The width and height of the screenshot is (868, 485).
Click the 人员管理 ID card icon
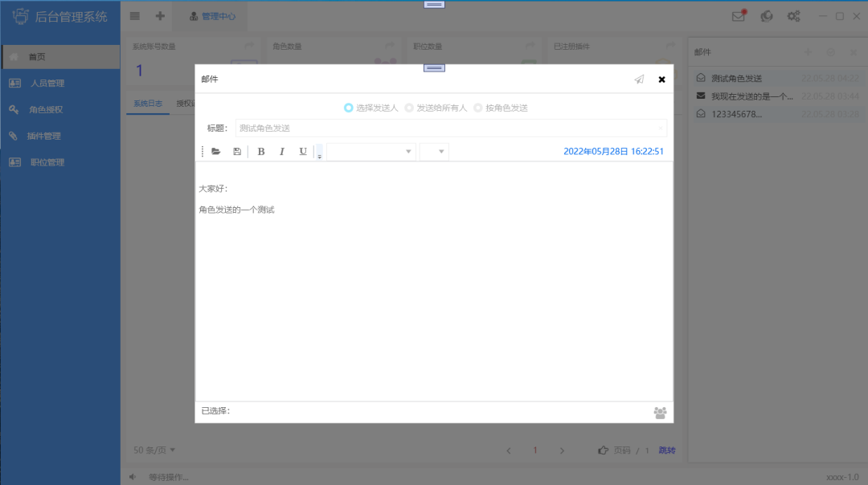point(15,83)
